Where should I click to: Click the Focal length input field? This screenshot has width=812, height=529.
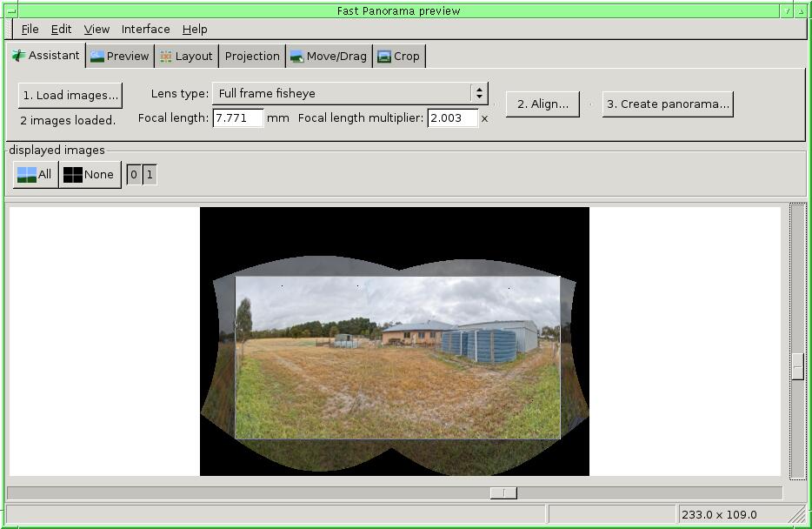(x=237, y=117)
